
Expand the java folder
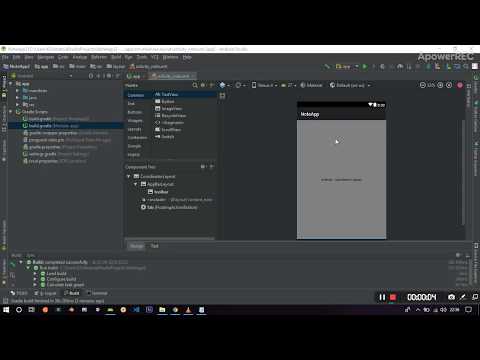pyautogui.click(x=18, y=97)
